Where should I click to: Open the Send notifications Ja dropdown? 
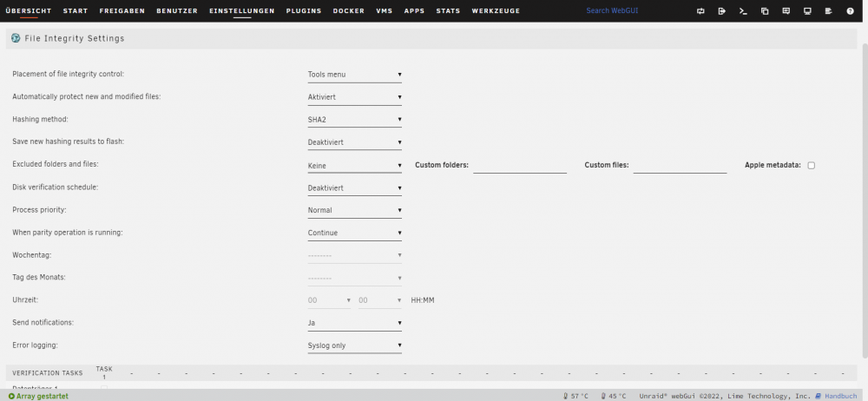coord(355,323)
